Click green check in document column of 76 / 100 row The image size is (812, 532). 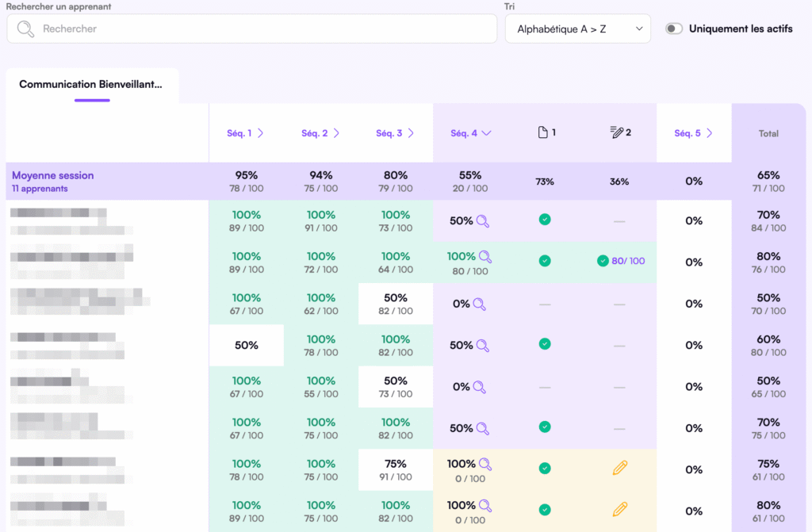pos(545,261)
